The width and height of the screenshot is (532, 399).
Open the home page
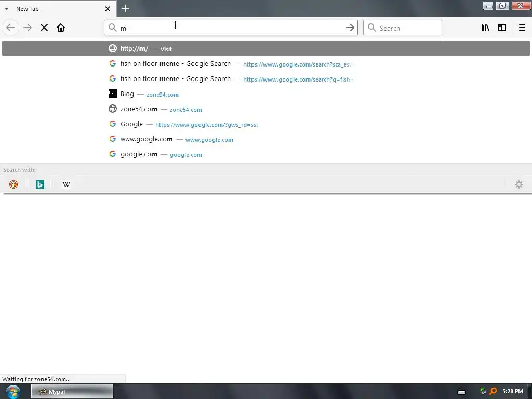tap(61, 28)
